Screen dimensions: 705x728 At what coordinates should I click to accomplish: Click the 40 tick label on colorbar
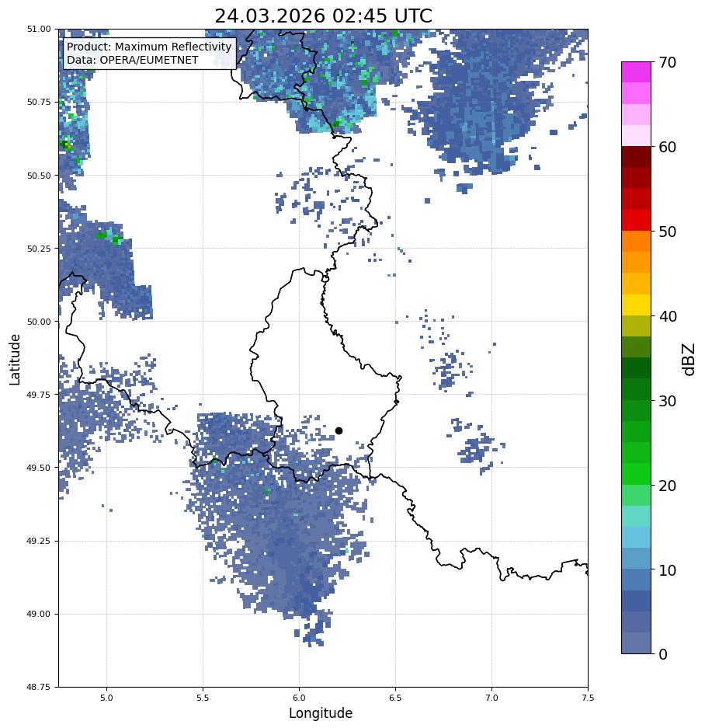668,316
